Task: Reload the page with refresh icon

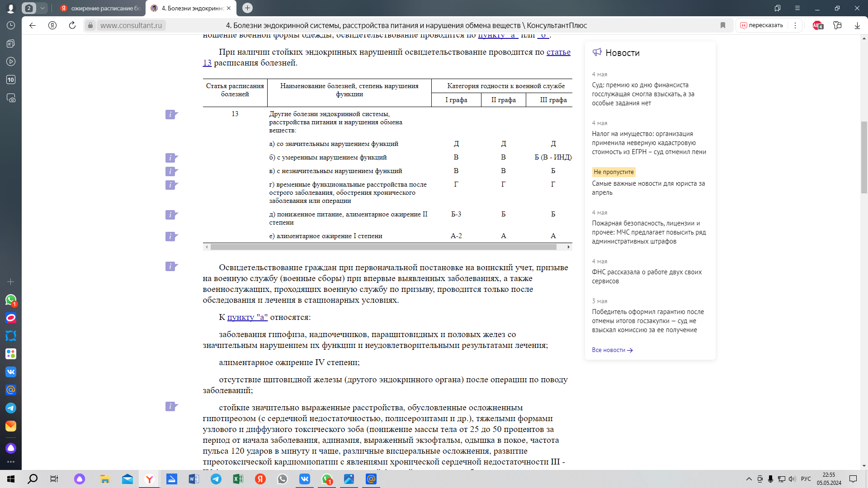Action: coord(72,25)
